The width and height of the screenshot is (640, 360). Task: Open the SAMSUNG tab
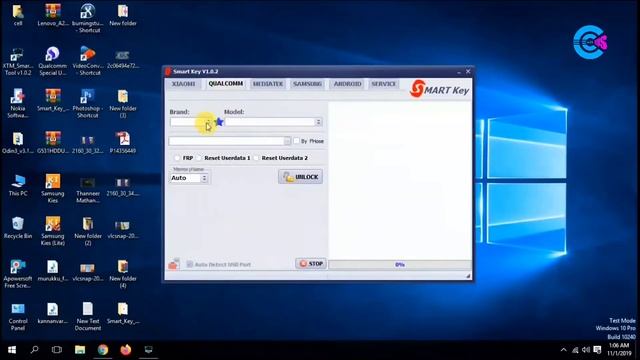307,84
